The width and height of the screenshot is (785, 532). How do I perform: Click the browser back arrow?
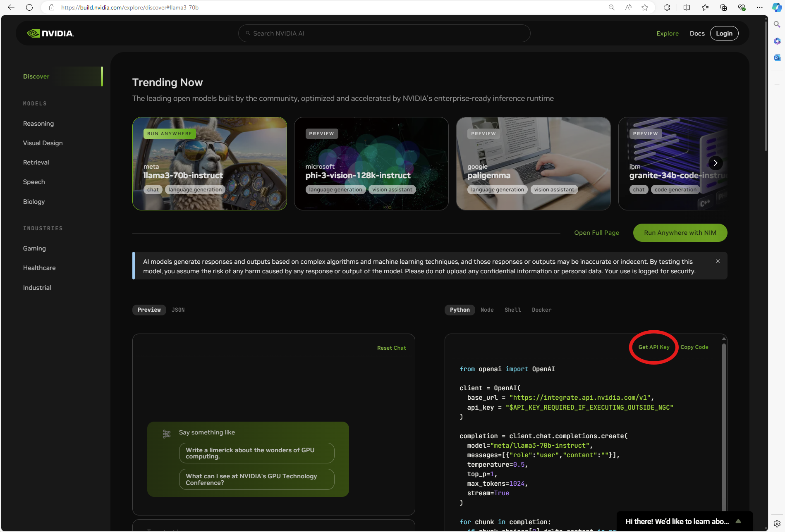point(11,7)
